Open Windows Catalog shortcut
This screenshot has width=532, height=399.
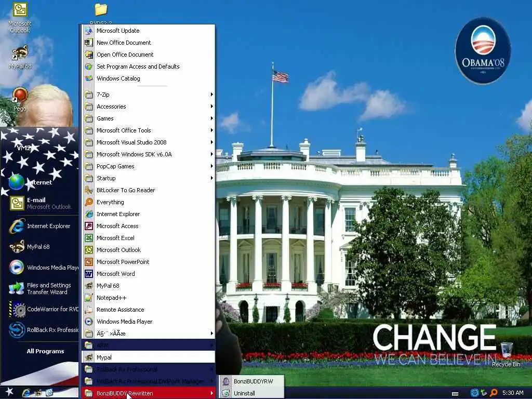point(148,78)
